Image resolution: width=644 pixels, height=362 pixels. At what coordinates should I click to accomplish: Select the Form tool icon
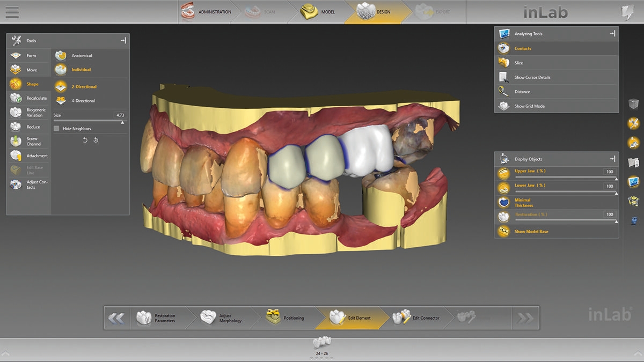pos(16,56)
